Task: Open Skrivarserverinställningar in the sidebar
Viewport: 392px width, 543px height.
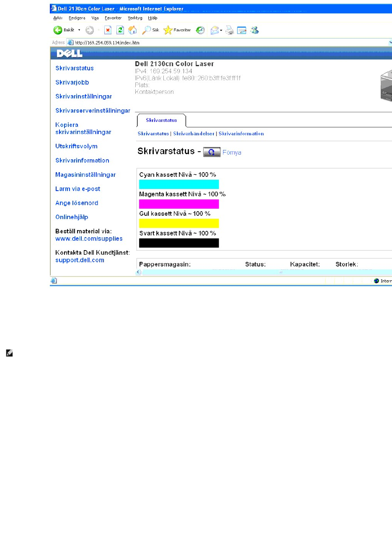Action: [93, 111]
